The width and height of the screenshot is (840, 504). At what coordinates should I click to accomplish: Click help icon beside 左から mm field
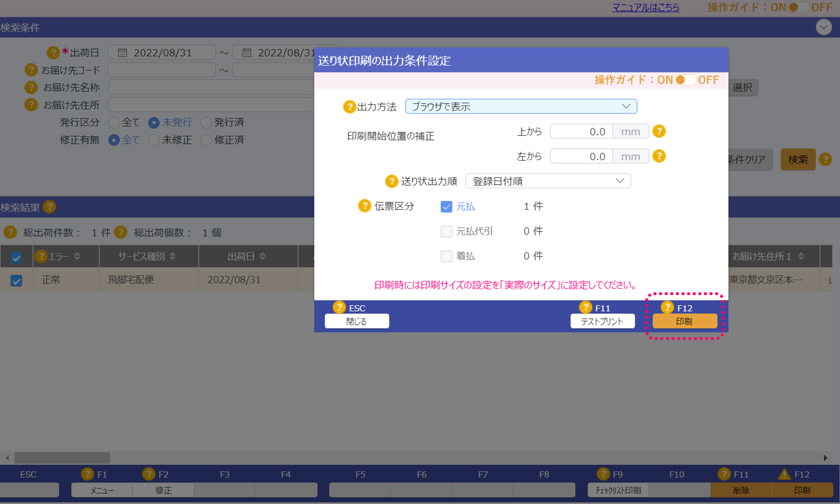pos(659,156)
